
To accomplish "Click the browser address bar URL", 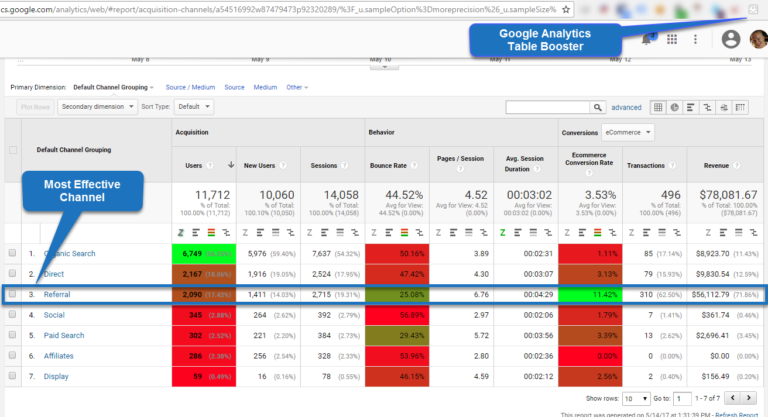I will tap(278, 9).
